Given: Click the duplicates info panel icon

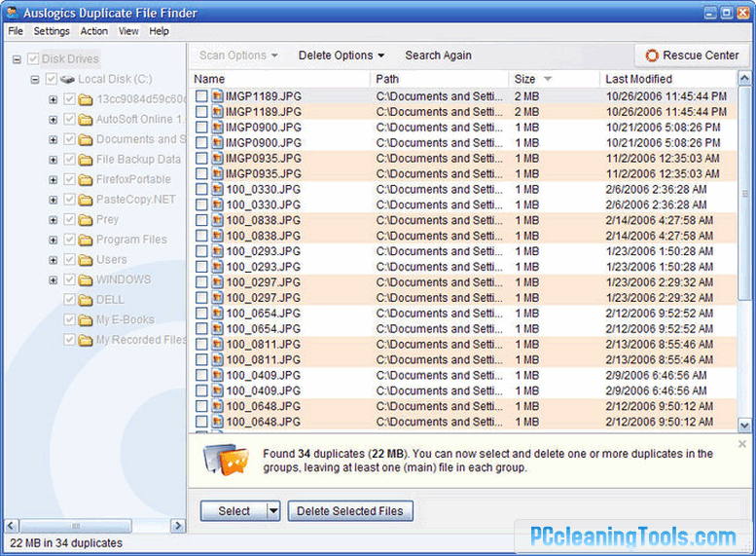Looking at the screenshot, I should click(226, 460).
